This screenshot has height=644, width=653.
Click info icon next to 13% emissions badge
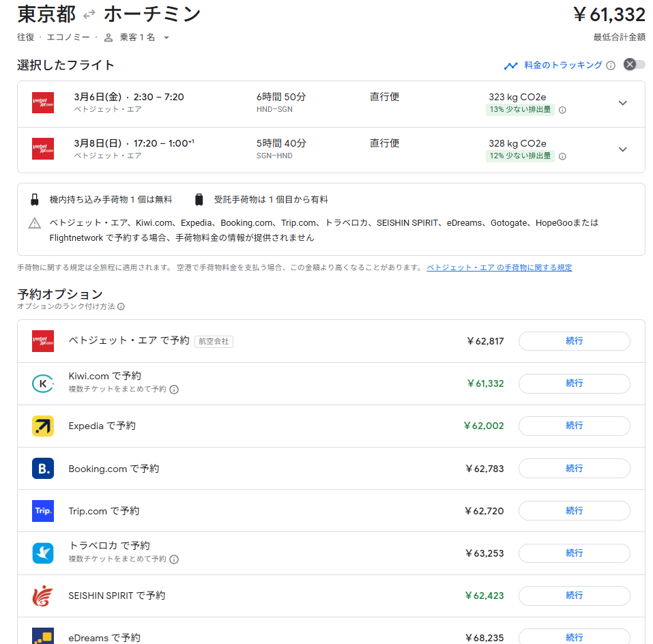pos(562,110)
